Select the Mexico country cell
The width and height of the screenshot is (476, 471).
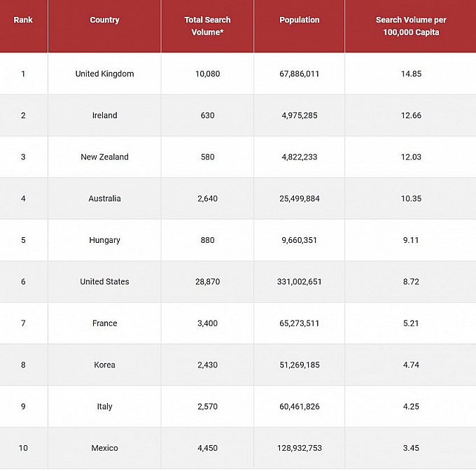click(104, 448)
